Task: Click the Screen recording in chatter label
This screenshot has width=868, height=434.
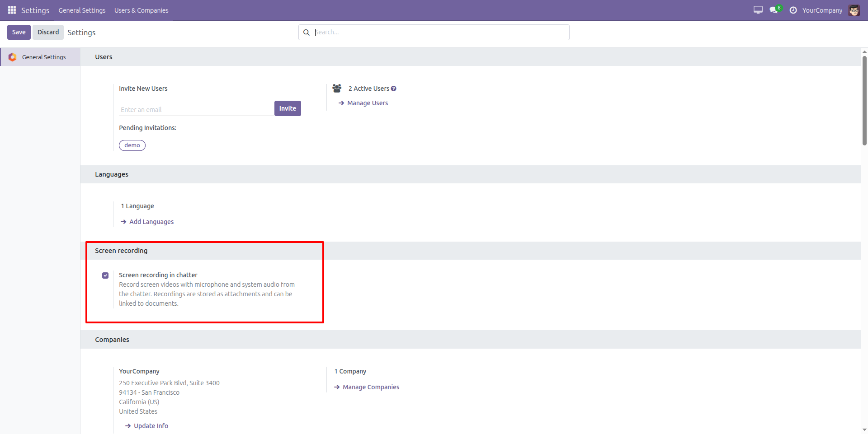Action: pos(158,275)
